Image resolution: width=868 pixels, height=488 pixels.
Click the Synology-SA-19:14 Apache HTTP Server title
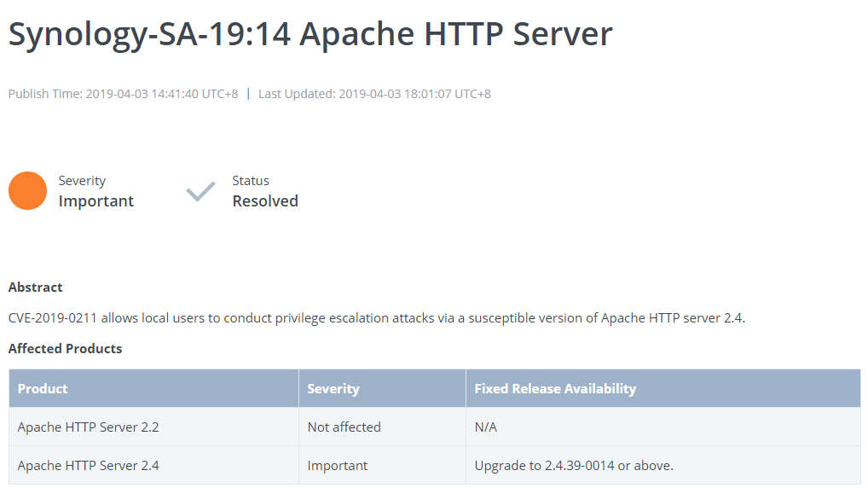310,34
